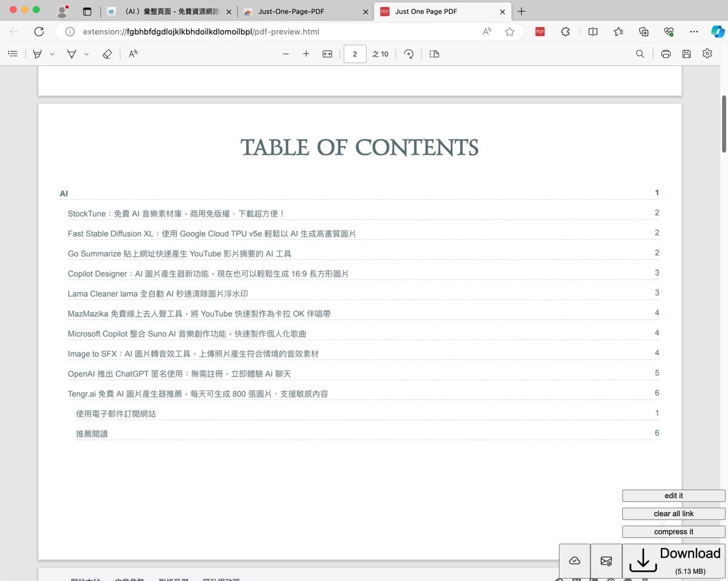Open PDF viewer settings gear
Screen dimensions: 728x581
pyautogui.click(x=707, y=53)
